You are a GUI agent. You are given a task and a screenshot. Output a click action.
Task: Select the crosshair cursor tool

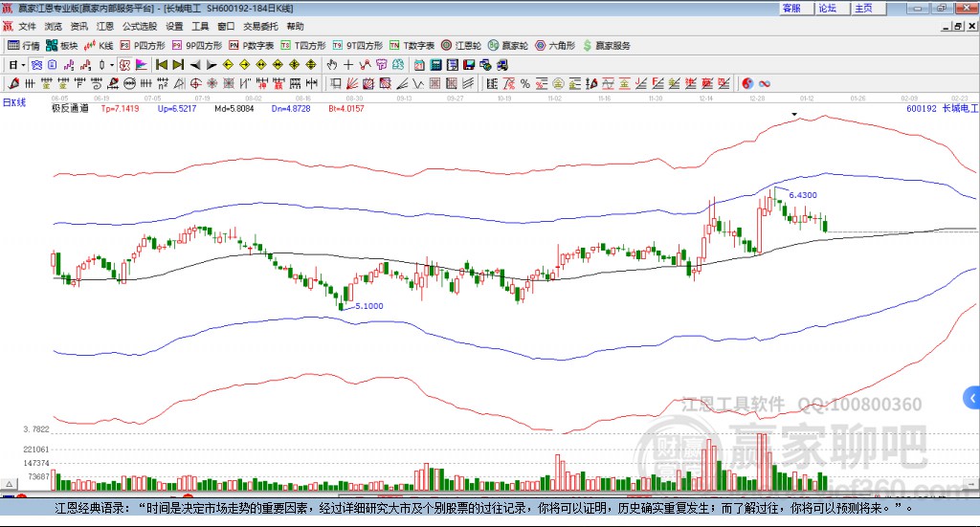tap(348, 65)
